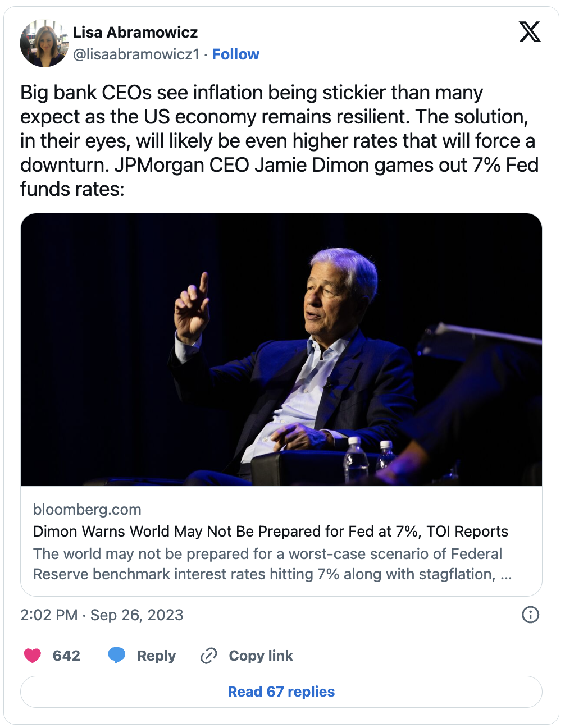Click the 642 likes count

(66, 656)
